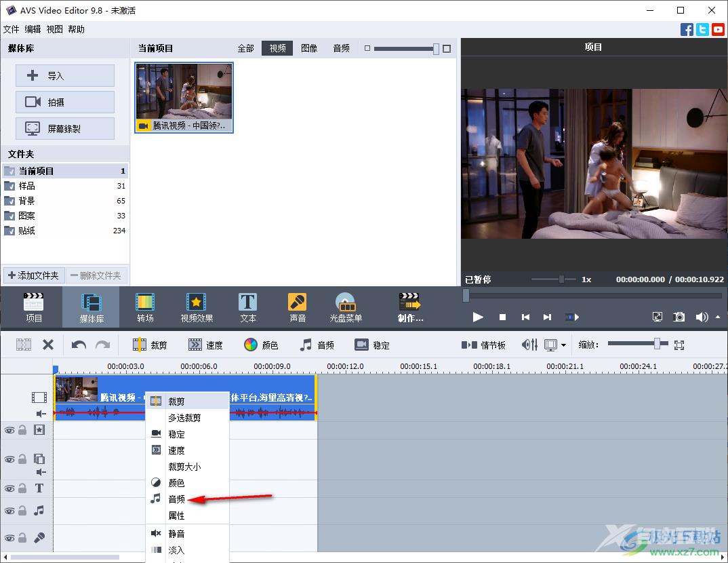Screen dimensions: 728x563
Task: Click the 添加文件夹 button
Action: pos(34,275)
